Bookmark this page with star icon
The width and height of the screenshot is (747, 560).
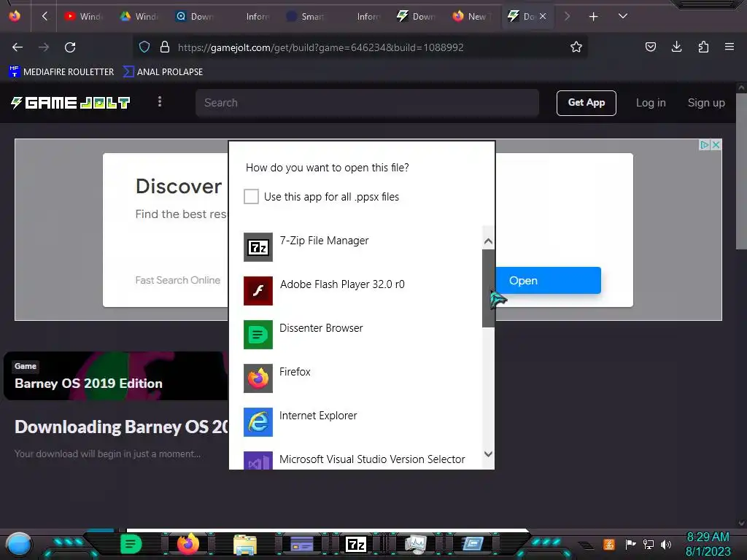[x=576, y=47]
